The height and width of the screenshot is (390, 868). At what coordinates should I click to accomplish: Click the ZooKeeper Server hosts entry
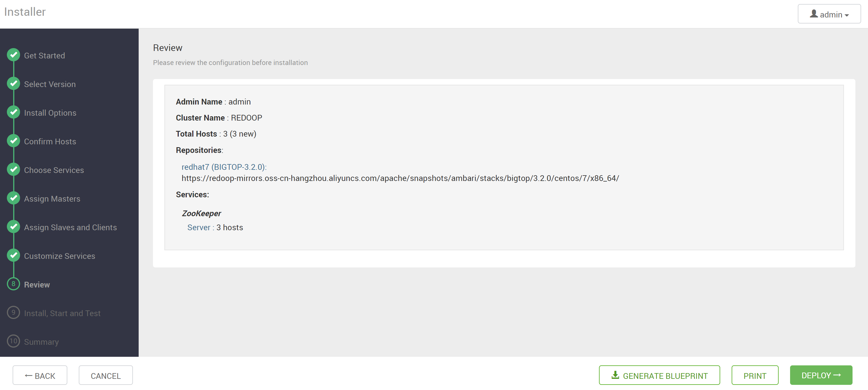tap(215, 228)
